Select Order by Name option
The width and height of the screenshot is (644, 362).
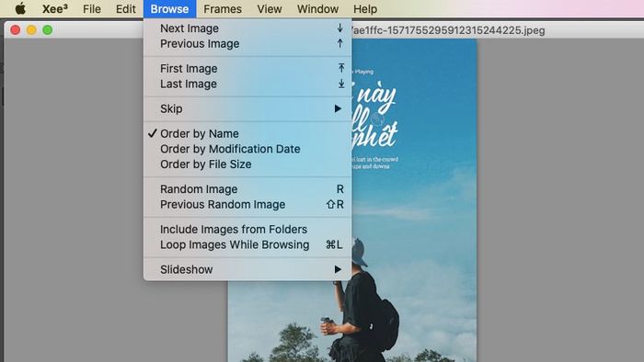(x=247, y=133)
